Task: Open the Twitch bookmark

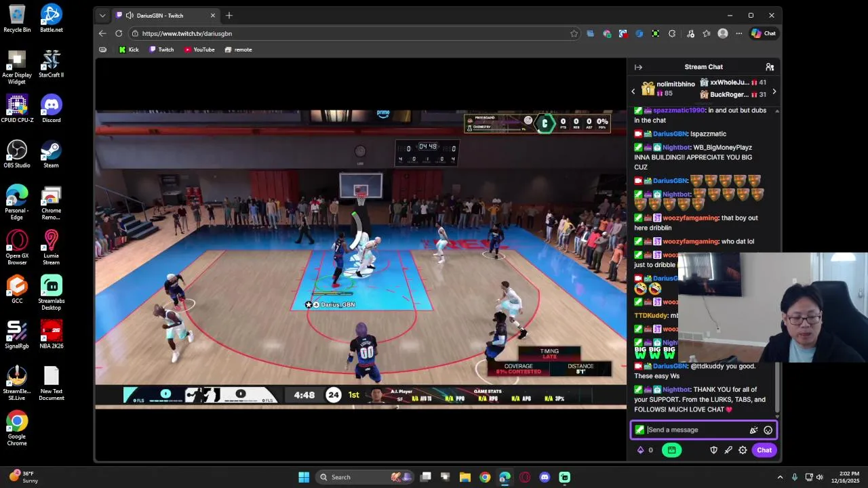Action: (x=161, y=49)
